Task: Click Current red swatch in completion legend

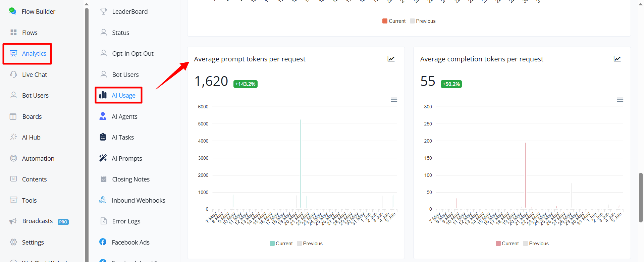Action: click(x=498, y=244)
